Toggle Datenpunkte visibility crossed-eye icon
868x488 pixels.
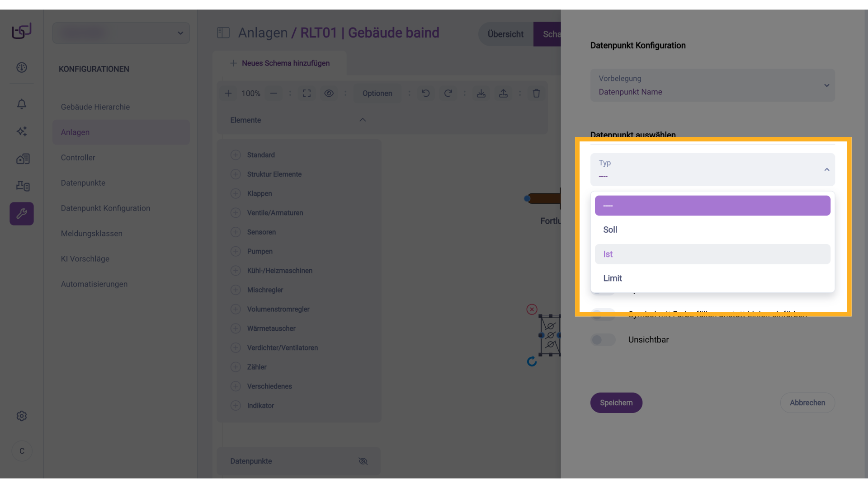point(363,461)
